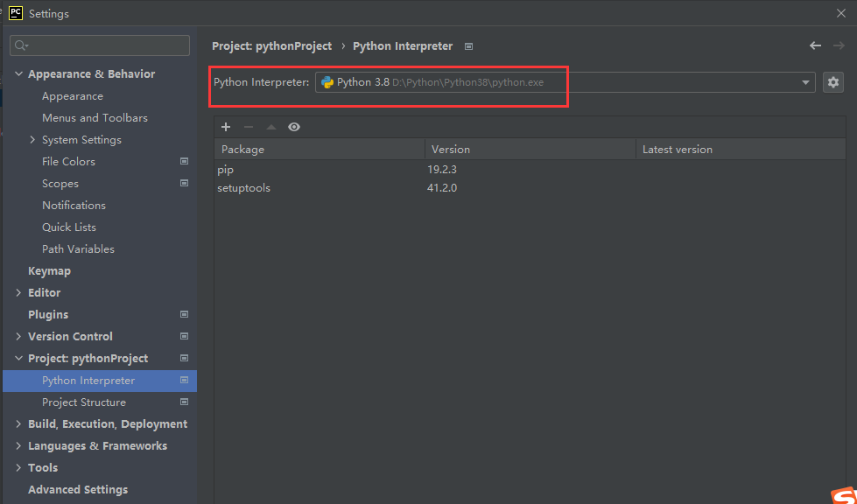Click the PyCharm logo icon in title bar
857x504 pixels.
coord(16,13)
